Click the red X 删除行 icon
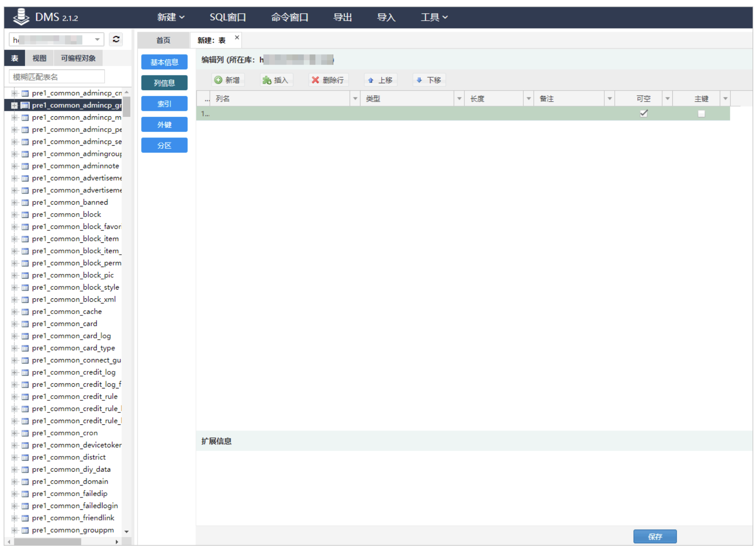The image size is (756, 548). point(315,80)
